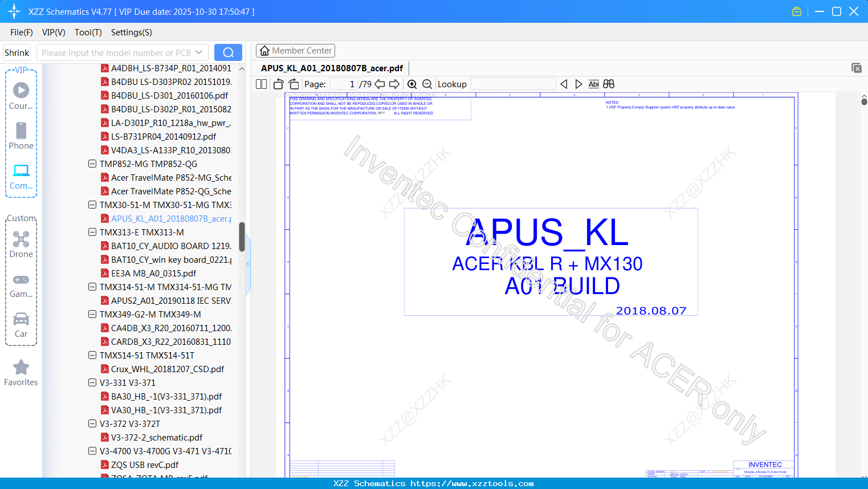The width and height of the screenshot is (868, 489).
Task: Open the Computer category
Action: pos(21,176)
